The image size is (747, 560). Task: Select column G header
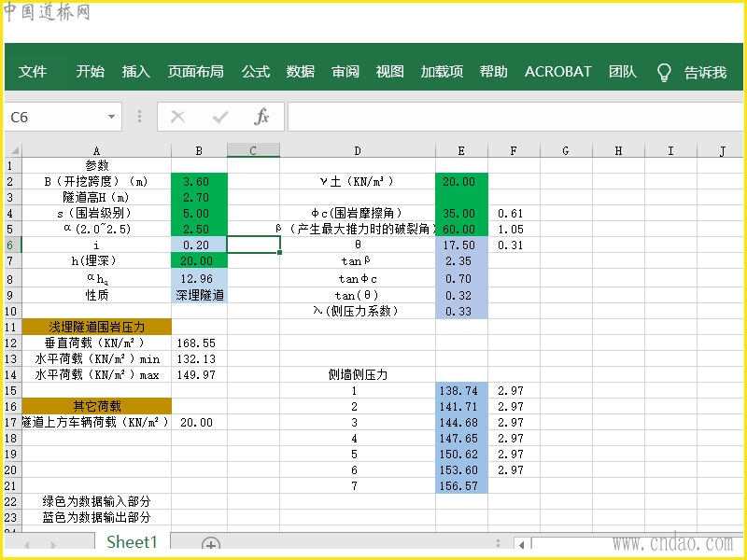(x=566, y=150)
